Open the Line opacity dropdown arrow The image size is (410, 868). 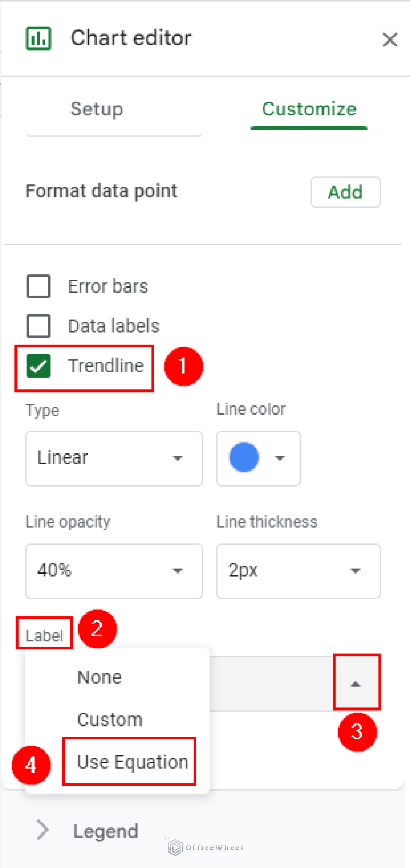click(177, 571)
